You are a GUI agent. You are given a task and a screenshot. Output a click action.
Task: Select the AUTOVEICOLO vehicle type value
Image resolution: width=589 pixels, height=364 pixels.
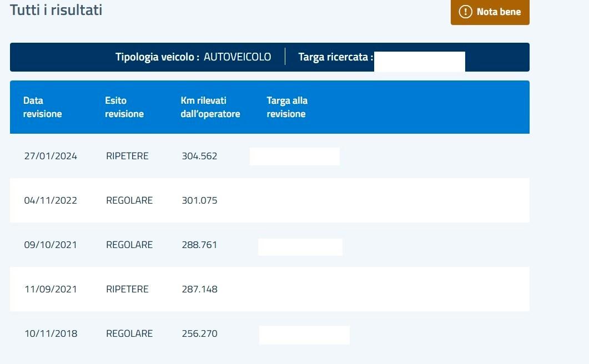[x=237, y=57]
